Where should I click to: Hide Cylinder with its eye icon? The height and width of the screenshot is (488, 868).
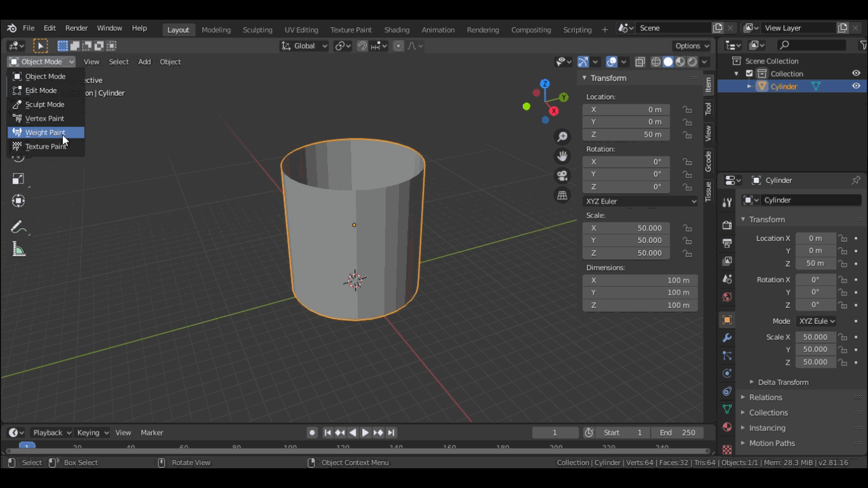tap(856, 86)
